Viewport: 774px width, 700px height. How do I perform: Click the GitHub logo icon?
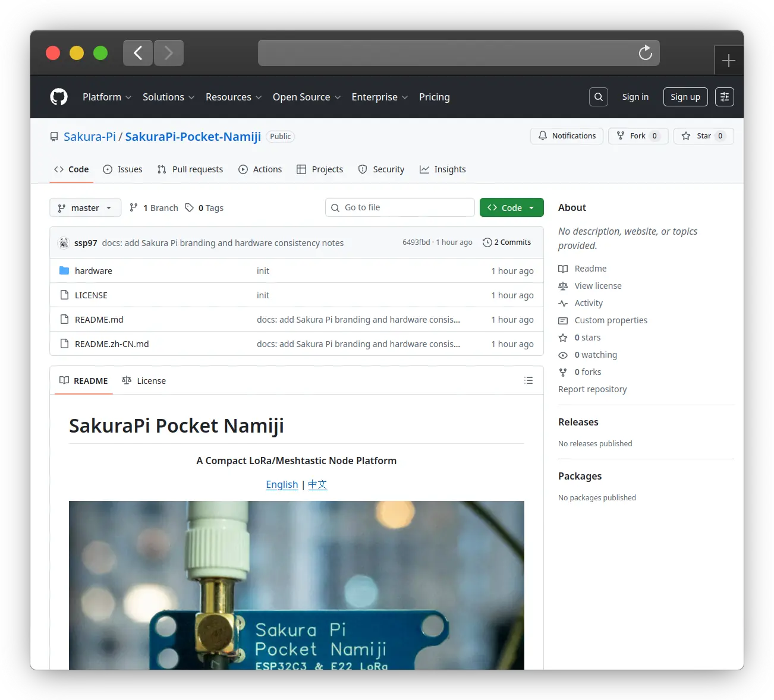[x=59, y=97]
